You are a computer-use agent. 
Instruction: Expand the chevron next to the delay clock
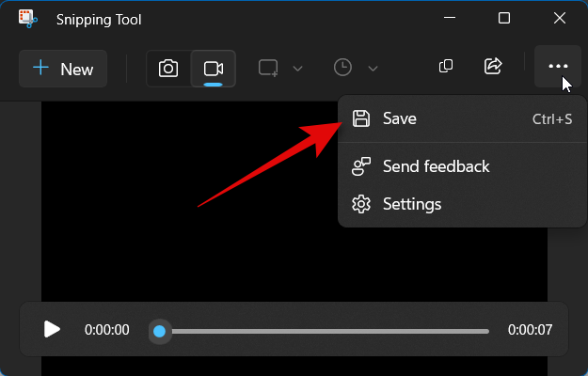(373, 69)
